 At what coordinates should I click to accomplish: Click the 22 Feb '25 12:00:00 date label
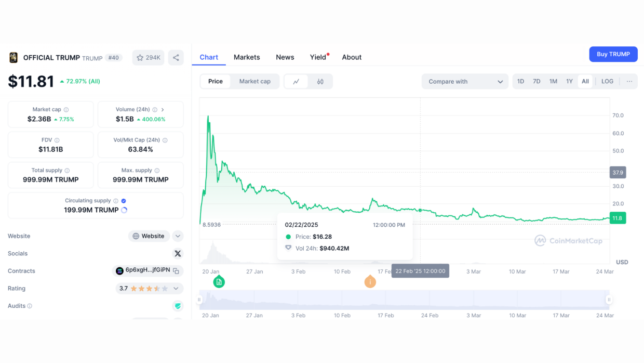(420, 271)
